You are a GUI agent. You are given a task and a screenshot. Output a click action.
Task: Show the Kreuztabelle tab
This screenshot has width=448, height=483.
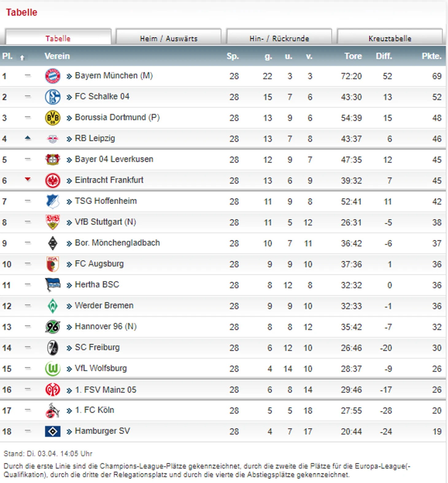point(390,38)
